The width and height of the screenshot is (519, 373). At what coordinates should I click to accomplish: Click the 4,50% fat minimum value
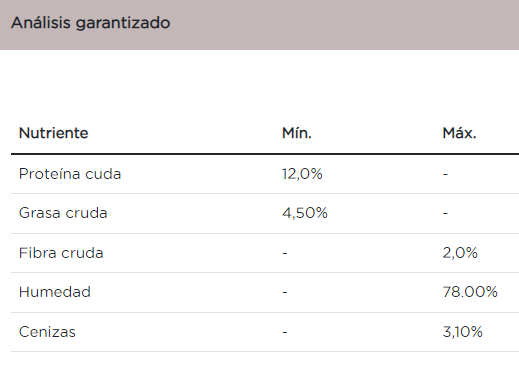(305, 213)
